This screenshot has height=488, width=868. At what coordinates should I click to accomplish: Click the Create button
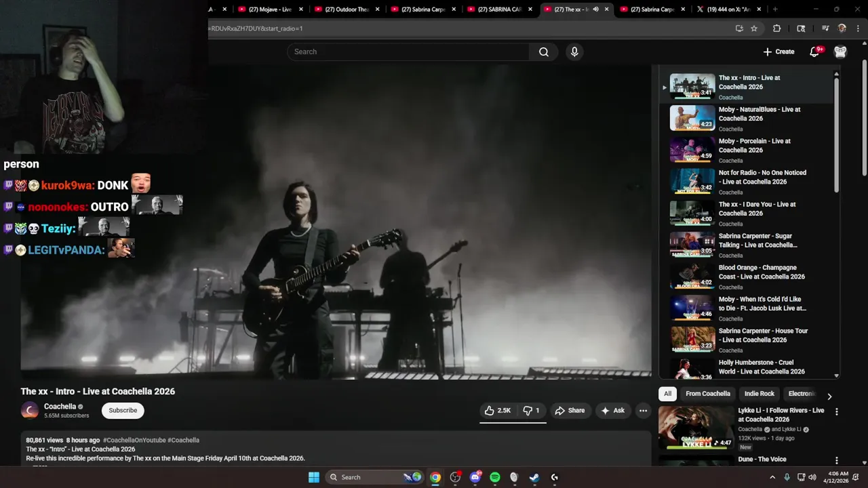pos(778,52)
